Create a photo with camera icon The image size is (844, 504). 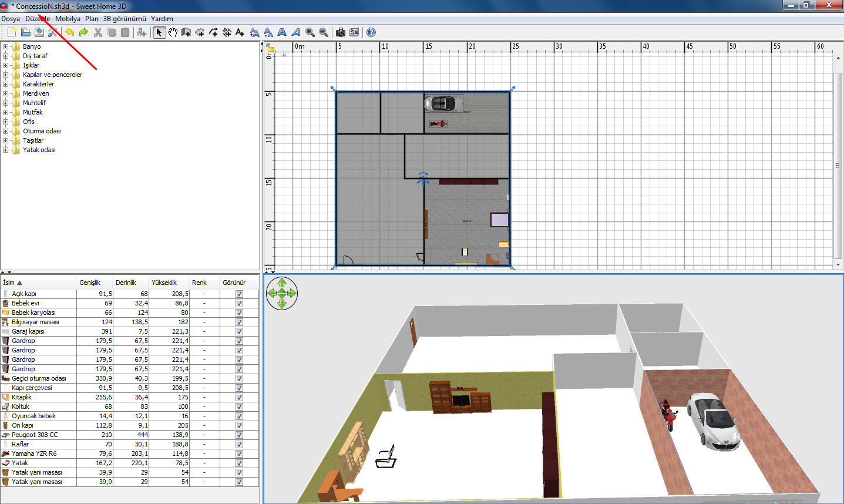[x=340, y=32]
